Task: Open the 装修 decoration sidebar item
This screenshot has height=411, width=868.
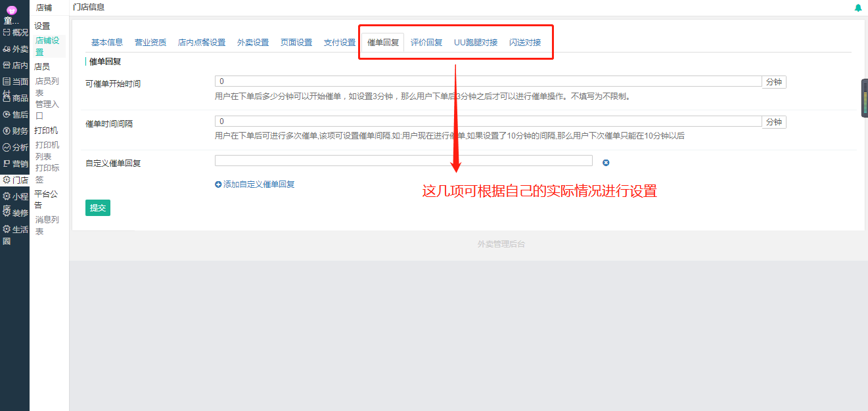Action: click(x=15, y=213)
